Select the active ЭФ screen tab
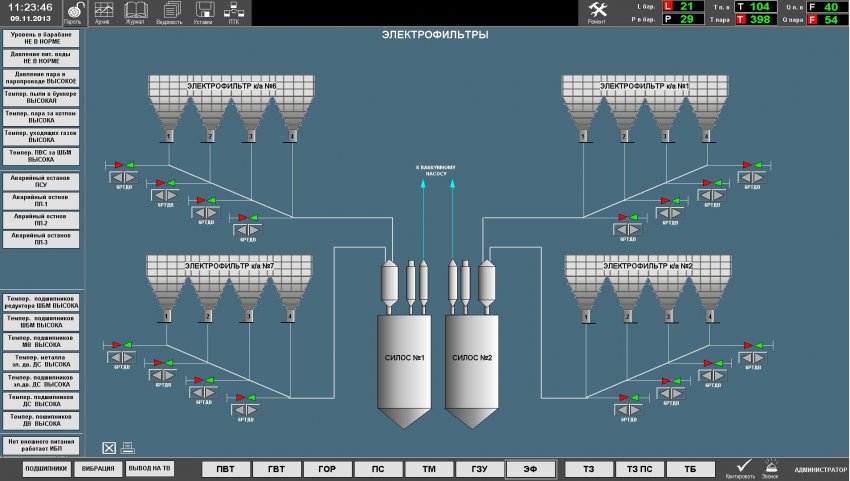The height and width of the screenshot is (481, 850). click(531, 469)
